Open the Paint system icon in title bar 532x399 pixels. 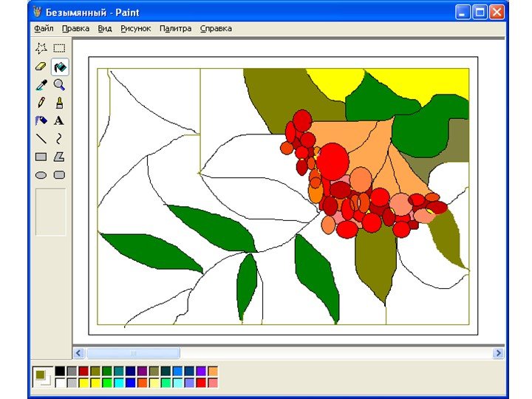(x=37, y=13)
